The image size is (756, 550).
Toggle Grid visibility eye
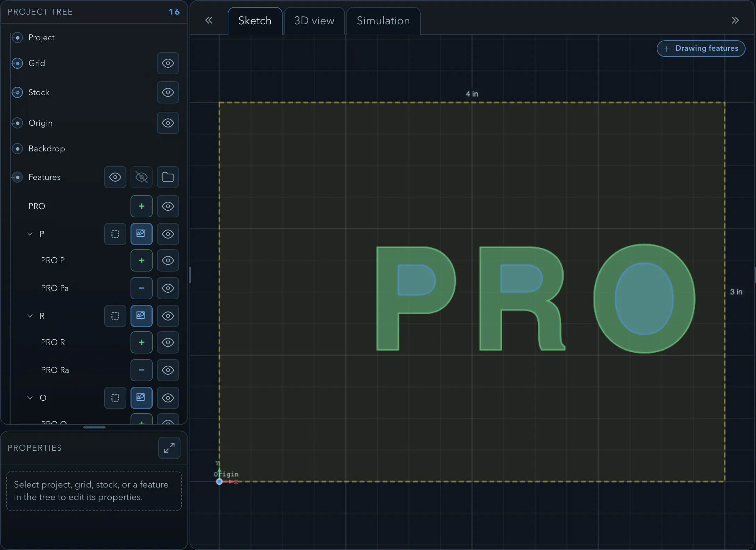[x=168, y=63]
